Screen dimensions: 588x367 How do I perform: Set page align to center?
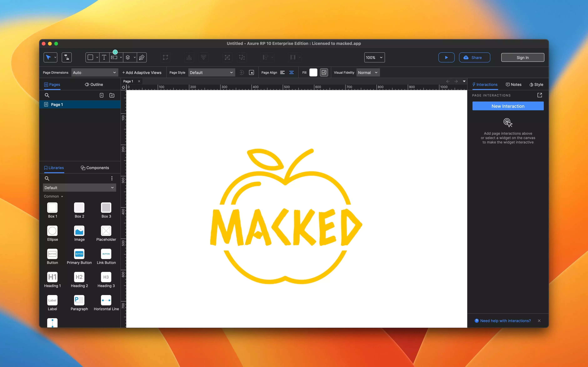291,73
